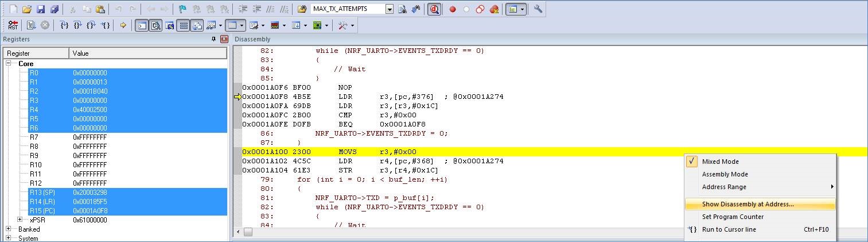Click the Register column header
This screenshot has width=868, height=242.
coord(36,53)
